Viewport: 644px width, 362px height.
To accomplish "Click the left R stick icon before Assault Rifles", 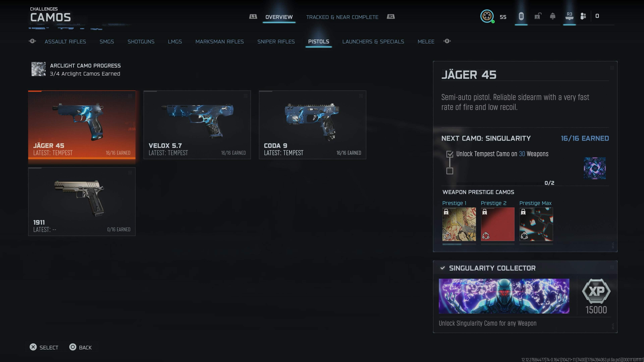I will pos(32,41).
